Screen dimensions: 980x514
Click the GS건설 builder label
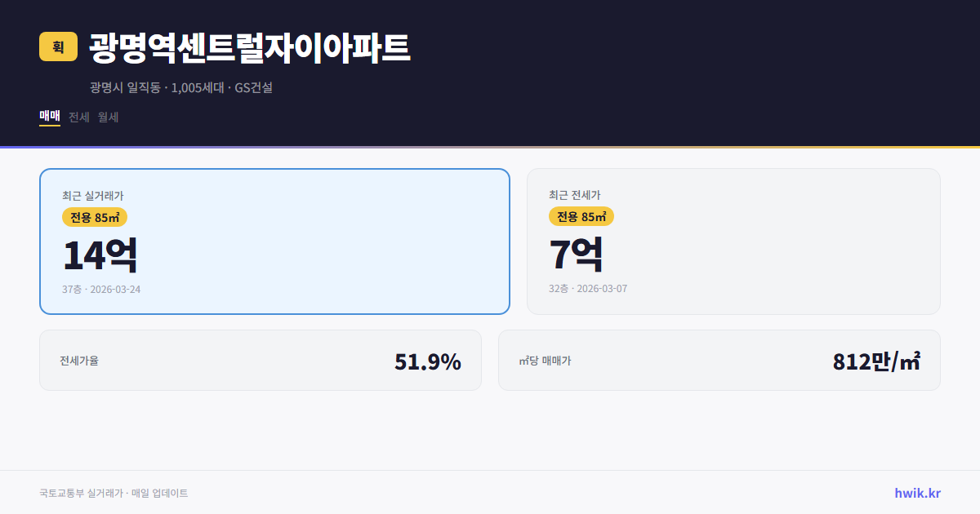click(x=255, y=88)
